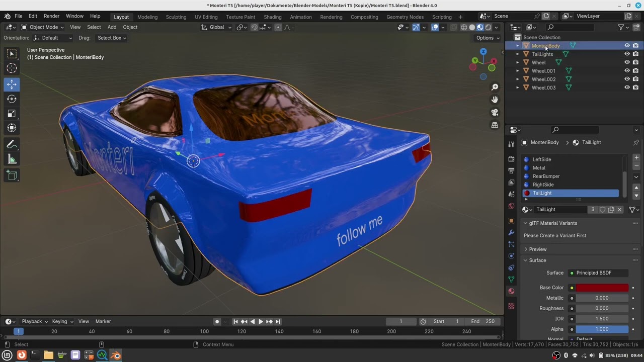Select the Select Box tool icon
This screenshot has height=362, width=644.
(x=12, y=53)
